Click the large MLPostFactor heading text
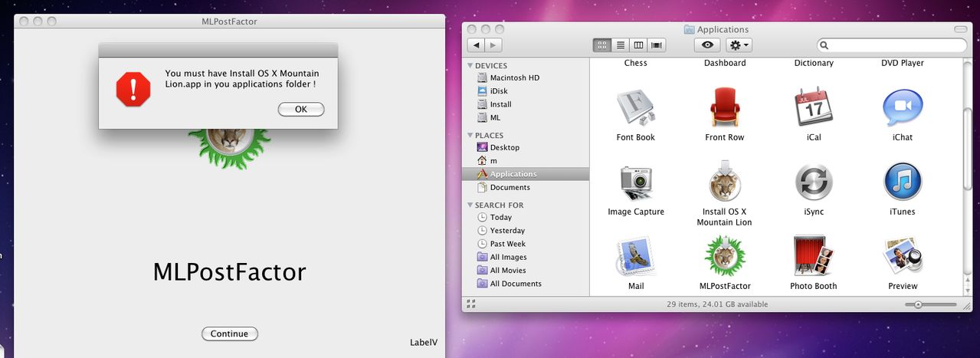Screen dimensions: 980x358 (x=230, y=272)
